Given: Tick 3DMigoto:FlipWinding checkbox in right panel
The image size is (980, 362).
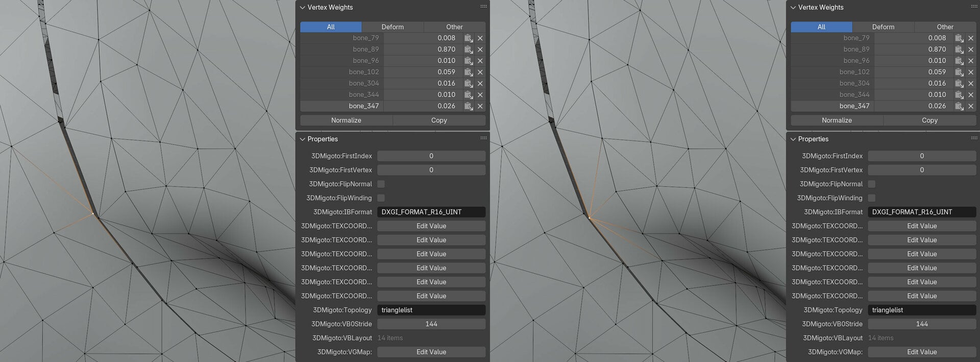Looking at the screenshot, I should [x=871, y=198].
